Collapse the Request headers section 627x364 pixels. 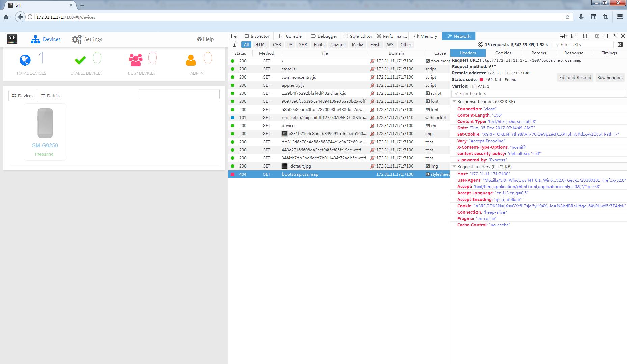coord(454,166)
